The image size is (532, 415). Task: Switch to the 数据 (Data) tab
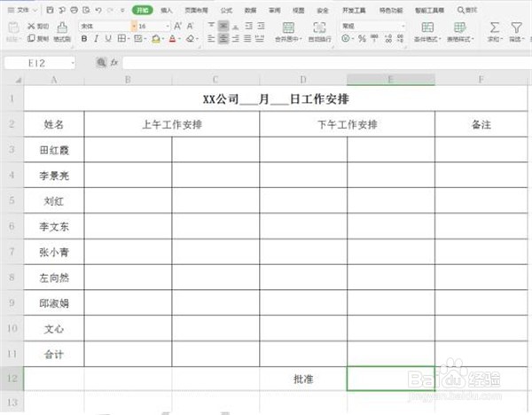(250, 11)
